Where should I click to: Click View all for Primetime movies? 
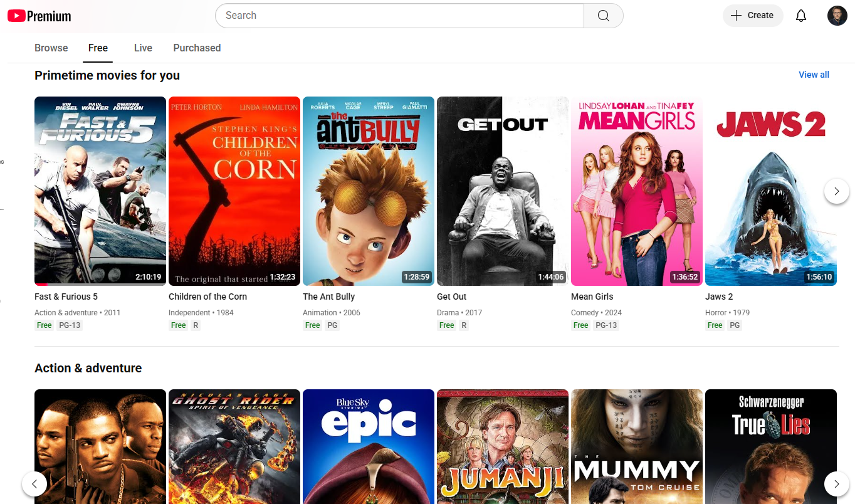coord(814,75)
